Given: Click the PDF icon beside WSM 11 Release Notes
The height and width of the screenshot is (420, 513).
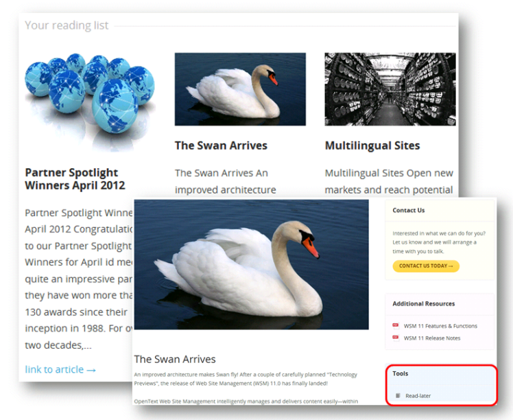Looking at the screenshot, I should click(x=396, y=338).
